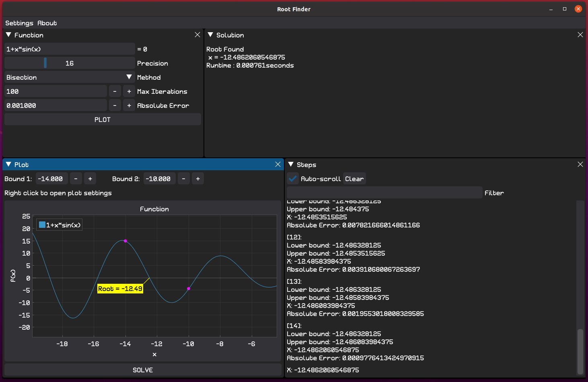This screenshot has height=382, width=588.
Task: Maximize the Root Finder window
Action: pos(565,9)
